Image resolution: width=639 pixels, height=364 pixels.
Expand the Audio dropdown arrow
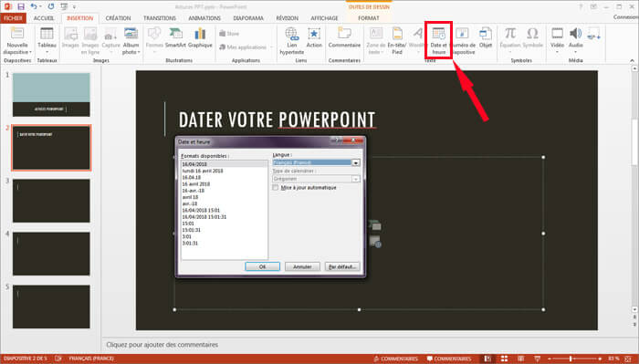[x=575, y=52]
